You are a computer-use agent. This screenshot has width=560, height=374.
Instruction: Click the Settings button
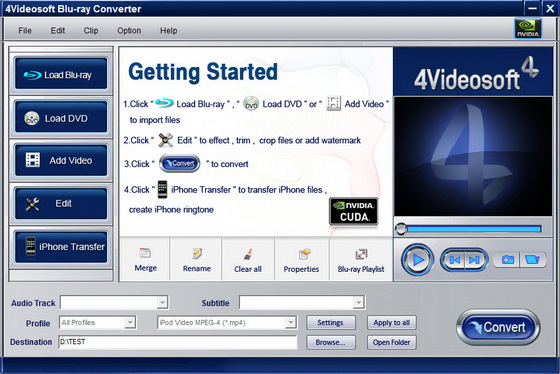pyautogui.click(x=330, y=323)
